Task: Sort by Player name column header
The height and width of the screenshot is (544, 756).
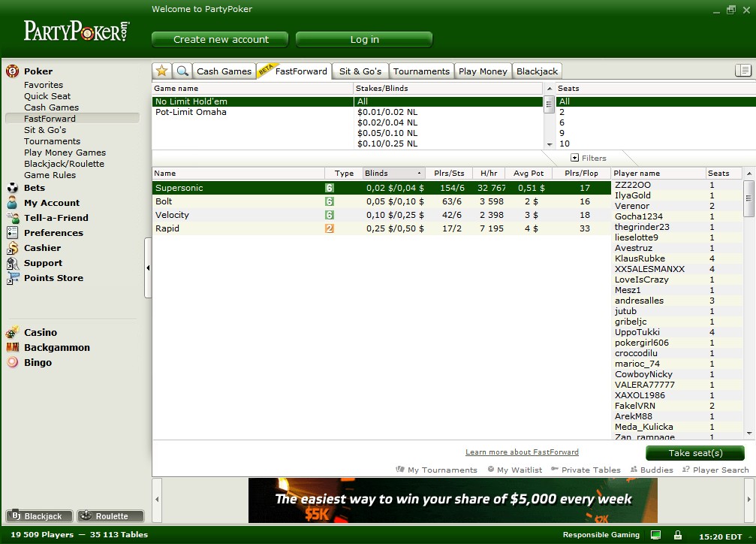Action: [x=658, y=174]
